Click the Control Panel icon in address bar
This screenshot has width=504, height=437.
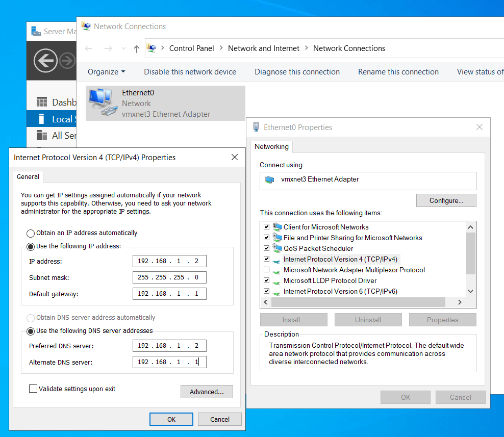pyautogui.click(x=152, y=48)
